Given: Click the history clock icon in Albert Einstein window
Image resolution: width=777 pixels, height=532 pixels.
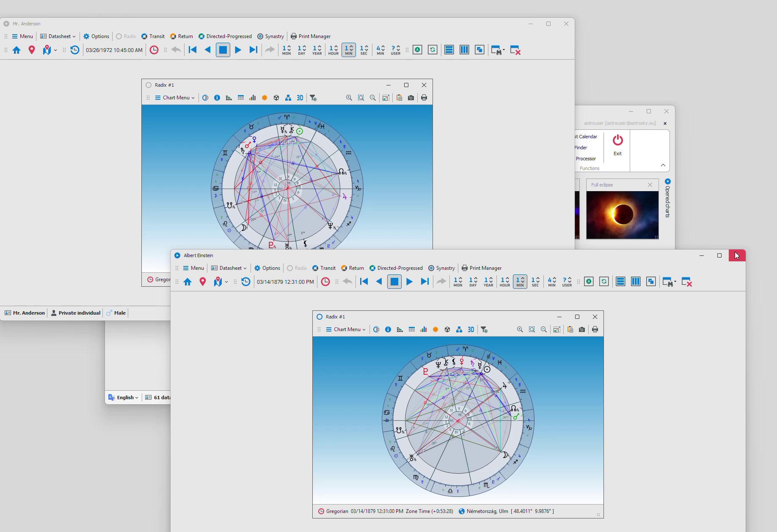Looking at the screenshot, I should point(246,282).
